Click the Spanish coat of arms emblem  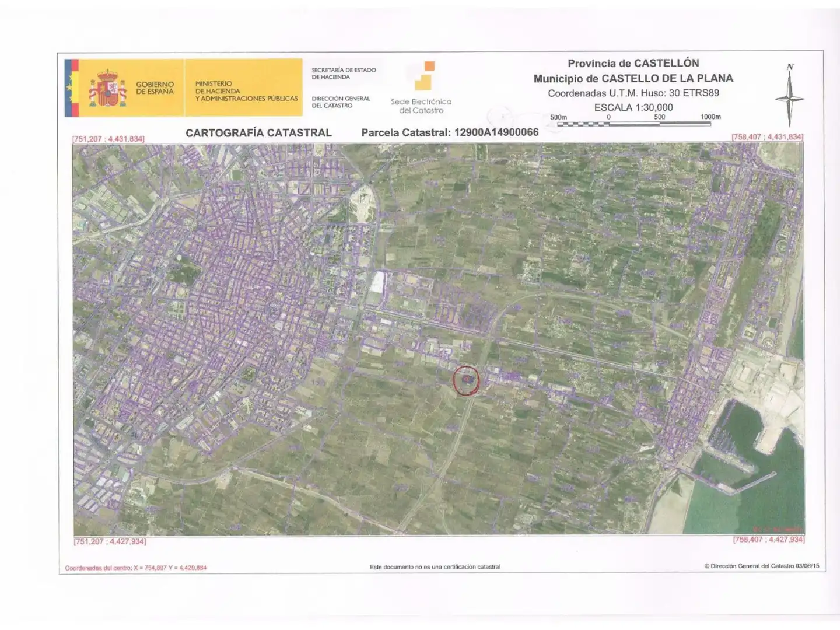(107, 89)
